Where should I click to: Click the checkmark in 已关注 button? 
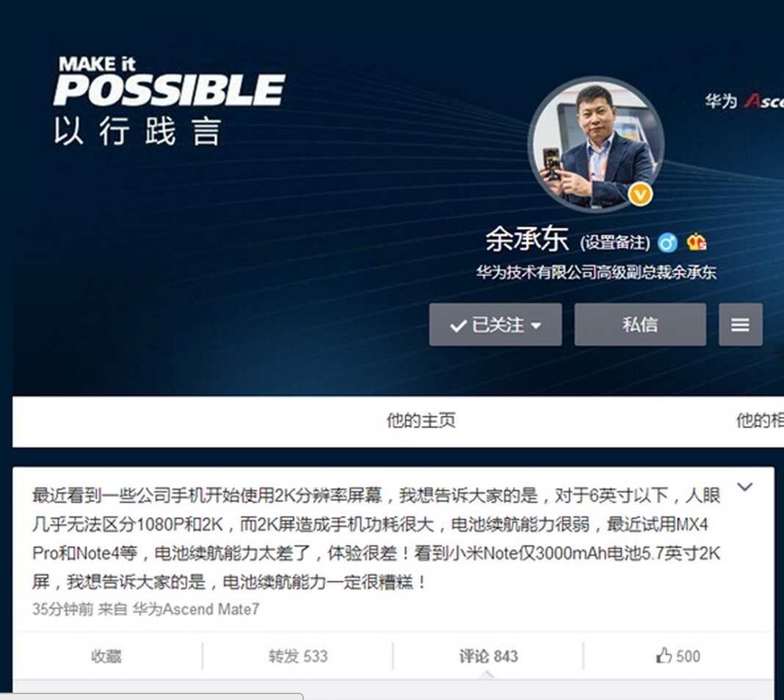458,327
